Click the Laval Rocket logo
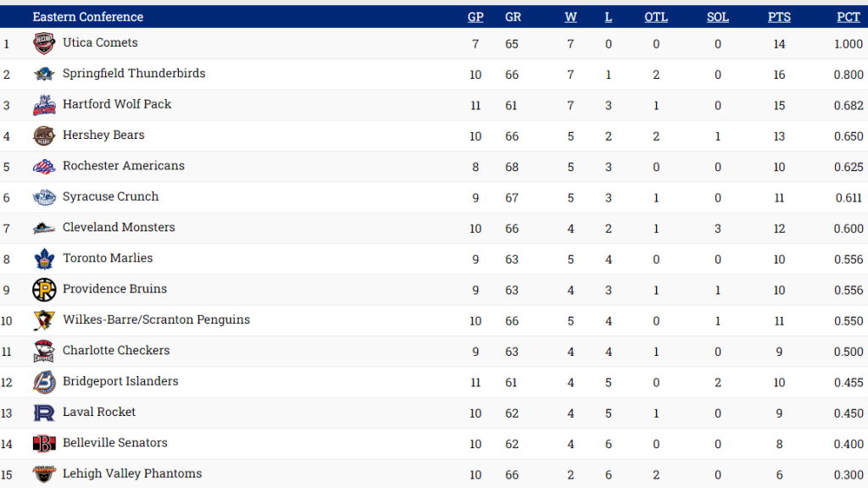The image size is (868, 488). click(x=44, y=413)
